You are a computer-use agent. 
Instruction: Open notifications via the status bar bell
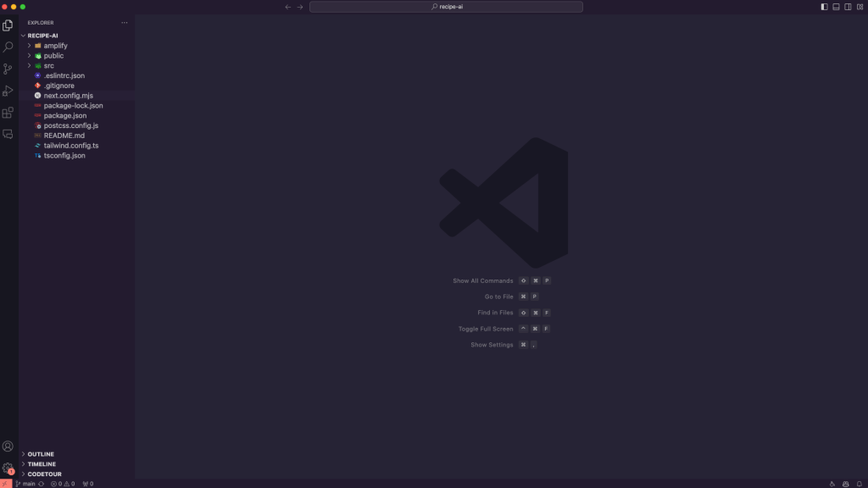click(x=859, y=483)
